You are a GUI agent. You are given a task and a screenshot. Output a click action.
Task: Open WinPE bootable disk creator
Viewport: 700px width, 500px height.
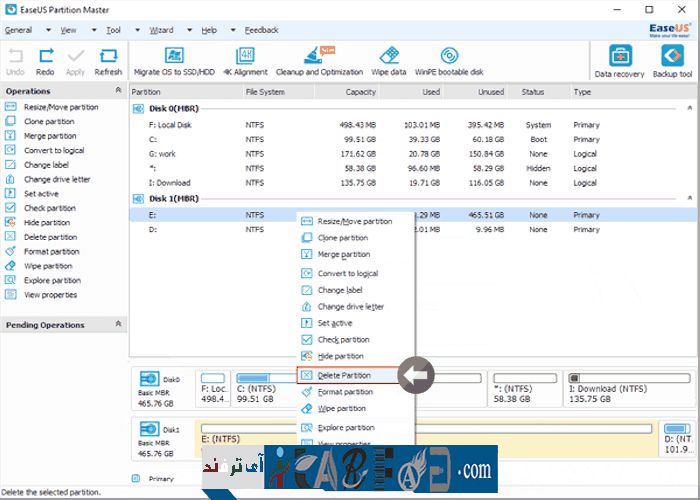click(x=450, y=58)
